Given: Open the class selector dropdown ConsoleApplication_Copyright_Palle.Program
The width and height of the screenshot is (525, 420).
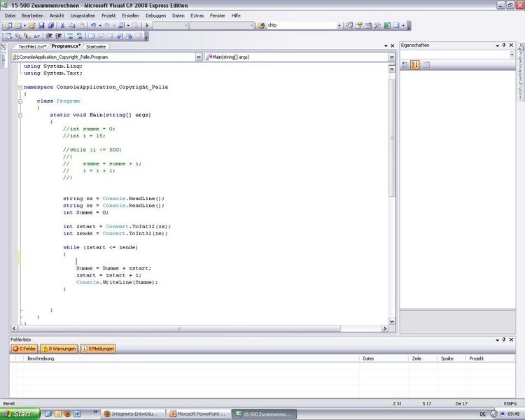Looking at the screenshot, I should (199, 57).
